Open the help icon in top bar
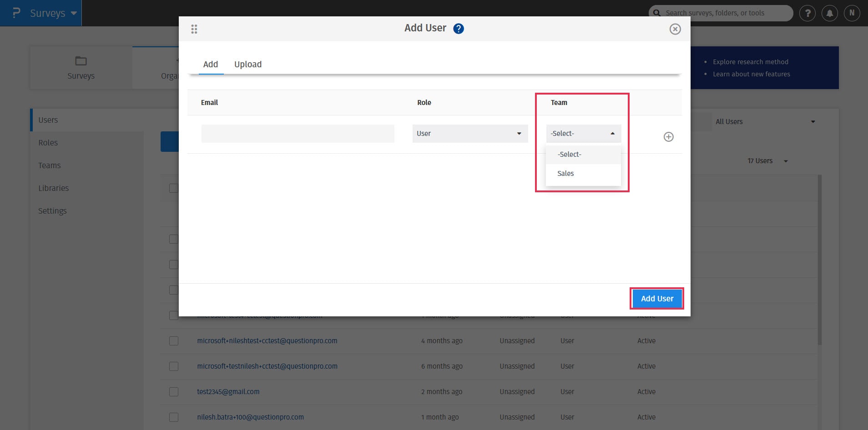This screenshot has width=868, height=430. point(807,13)
